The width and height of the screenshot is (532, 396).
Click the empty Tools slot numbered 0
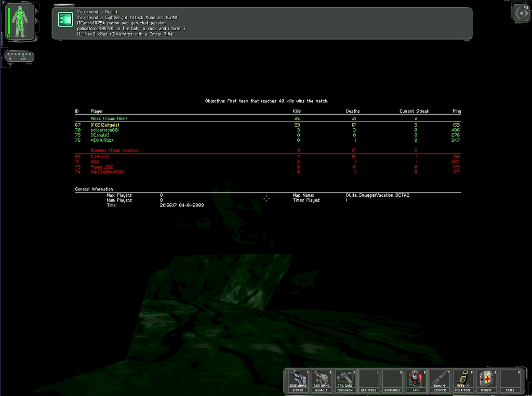(510, 381)
